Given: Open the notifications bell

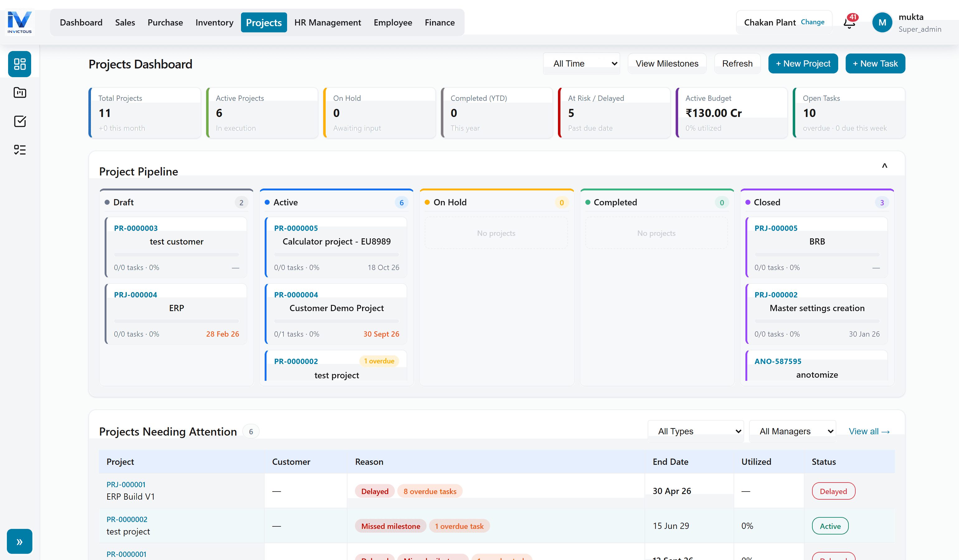Looking at the screenshot, I should [x=850, y=22].
